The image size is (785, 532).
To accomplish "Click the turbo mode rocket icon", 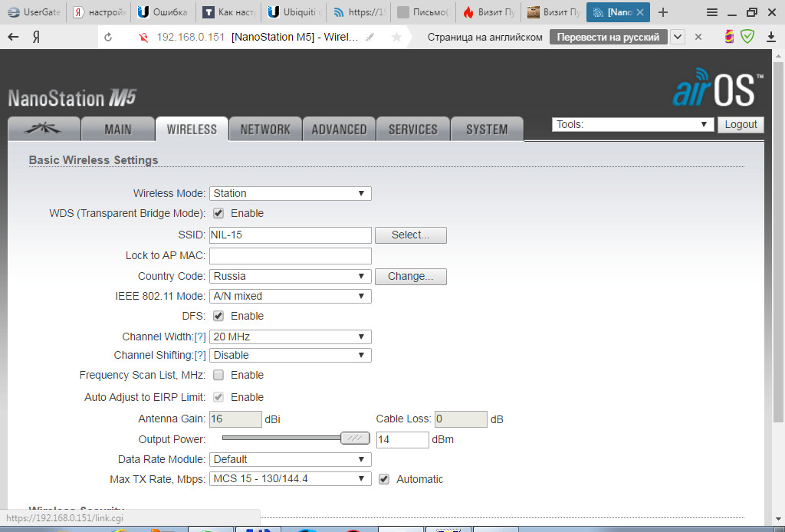I will [x=370, y=37].
